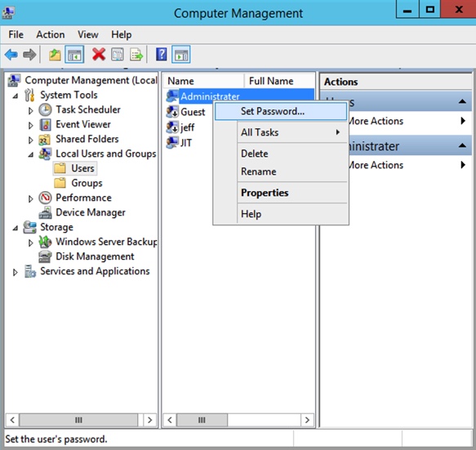Click the Event Viewer icon
The image size is (476, 450).
pyautogui.click(x=45, y=124)
